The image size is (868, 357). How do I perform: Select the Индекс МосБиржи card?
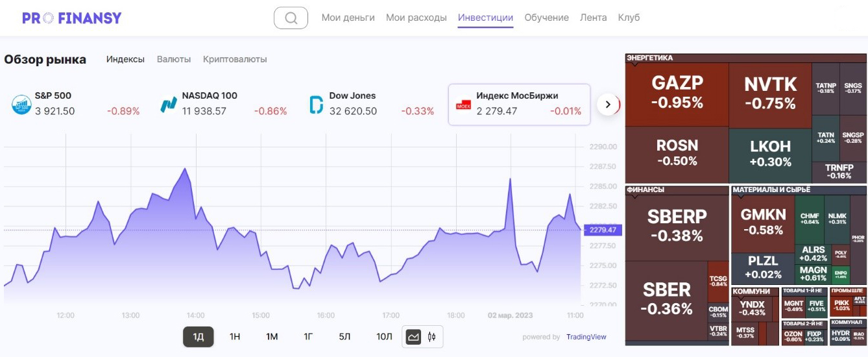(519, 104)
